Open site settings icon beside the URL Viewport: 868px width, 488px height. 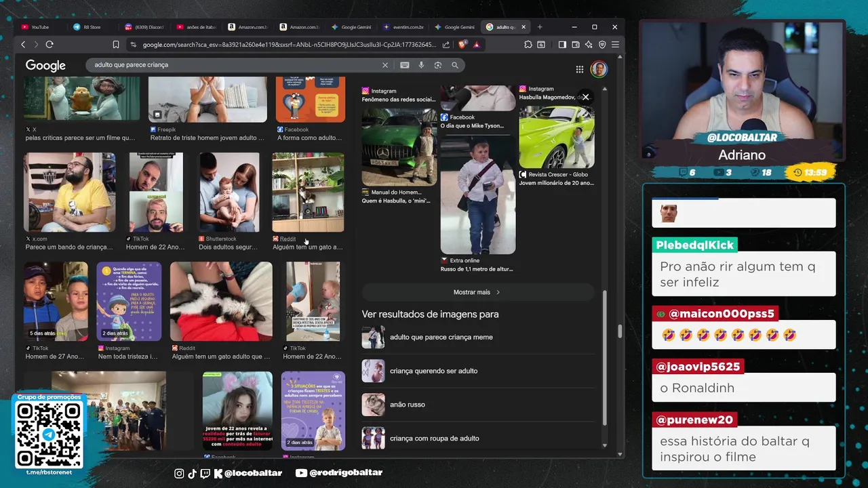134,45
